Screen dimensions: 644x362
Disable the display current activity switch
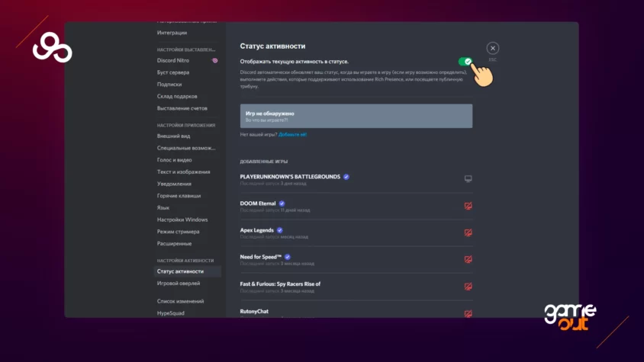tap(465, 62)
